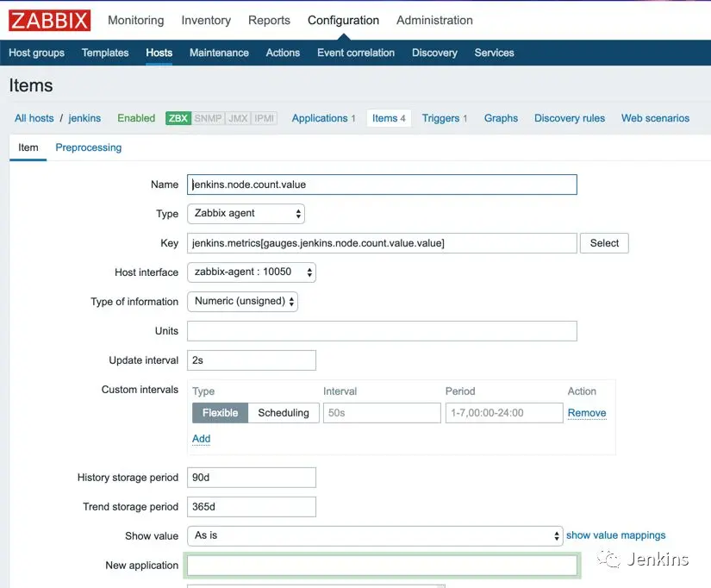Open Applications 1 link

[x=323, y=118]
